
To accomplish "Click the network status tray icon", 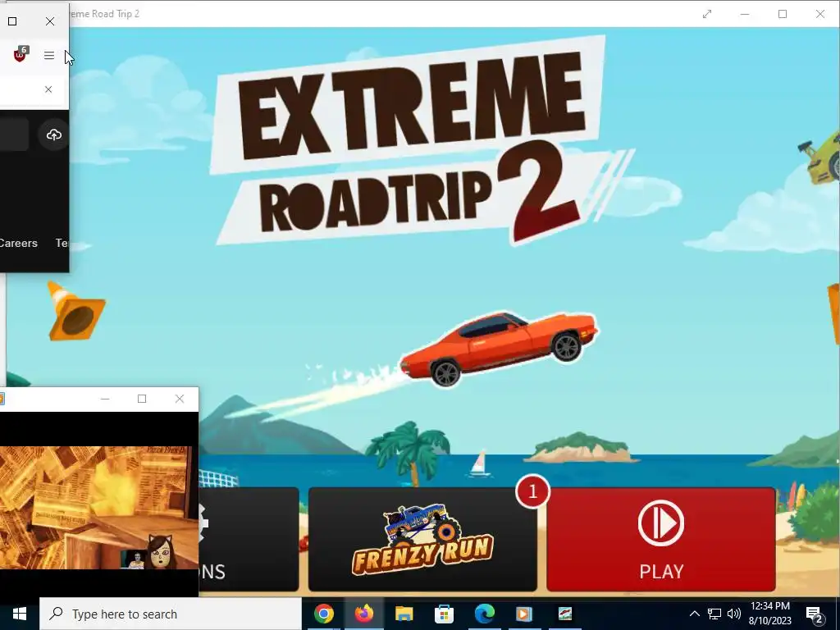I will [x=714, y=614].
